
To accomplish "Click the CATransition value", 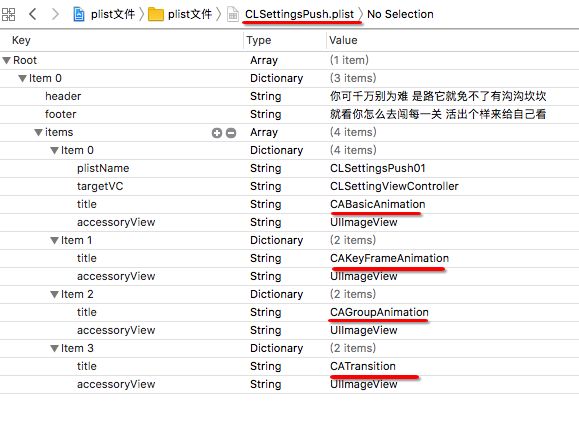I will pos(363,366).
